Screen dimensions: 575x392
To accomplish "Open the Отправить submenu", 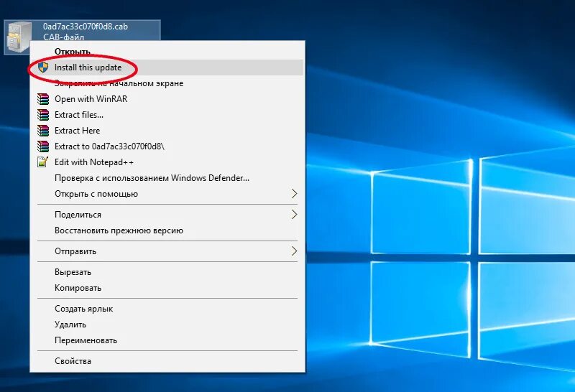I will 167,251.
